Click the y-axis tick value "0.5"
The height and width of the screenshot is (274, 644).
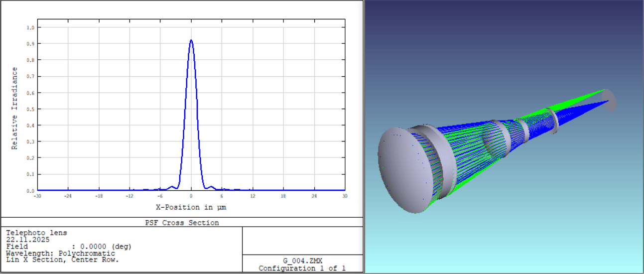(x=30, y=109)
